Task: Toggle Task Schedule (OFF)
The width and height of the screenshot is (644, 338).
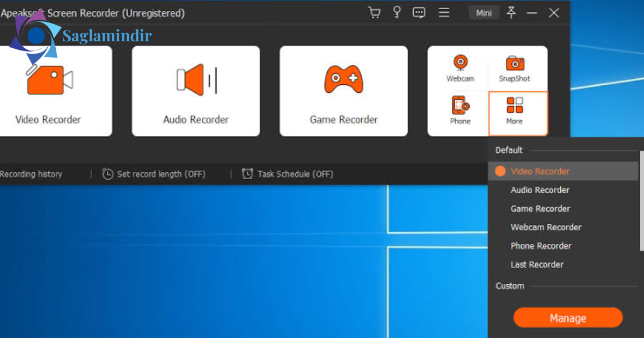Action: coord(295,174)
